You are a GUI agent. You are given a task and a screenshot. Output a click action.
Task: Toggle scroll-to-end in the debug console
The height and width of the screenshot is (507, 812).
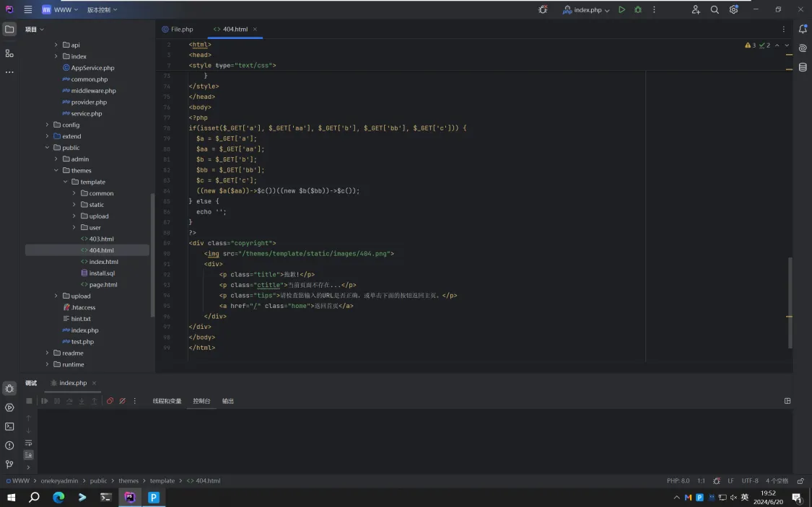[x=28, y=455]
